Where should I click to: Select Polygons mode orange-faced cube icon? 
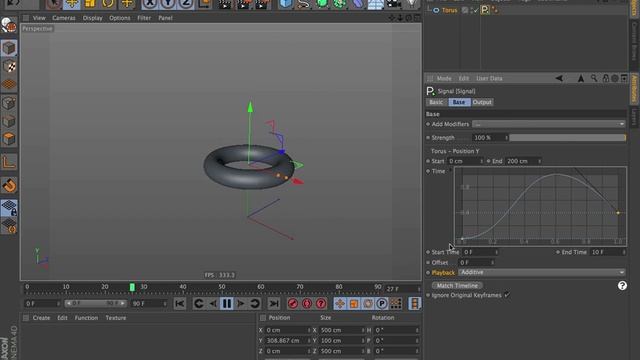point(9,139)
